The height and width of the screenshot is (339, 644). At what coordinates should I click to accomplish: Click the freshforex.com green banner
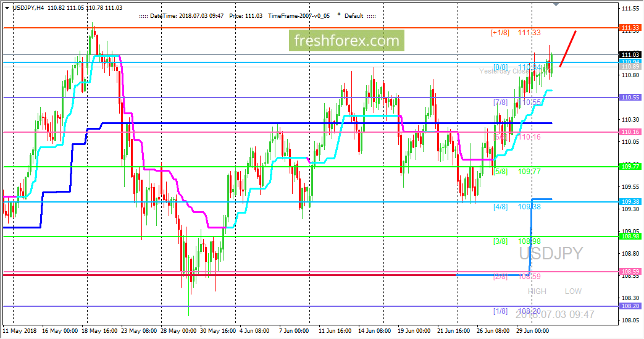346,41
